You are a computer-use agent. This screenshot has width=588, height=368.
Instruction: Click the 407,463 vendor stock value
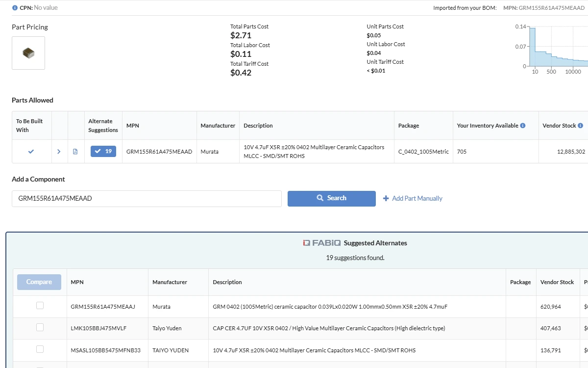coord(551,328)
